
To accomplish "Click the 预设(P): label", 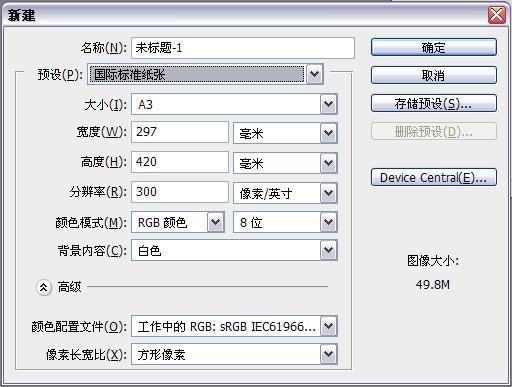I will 60,74.
